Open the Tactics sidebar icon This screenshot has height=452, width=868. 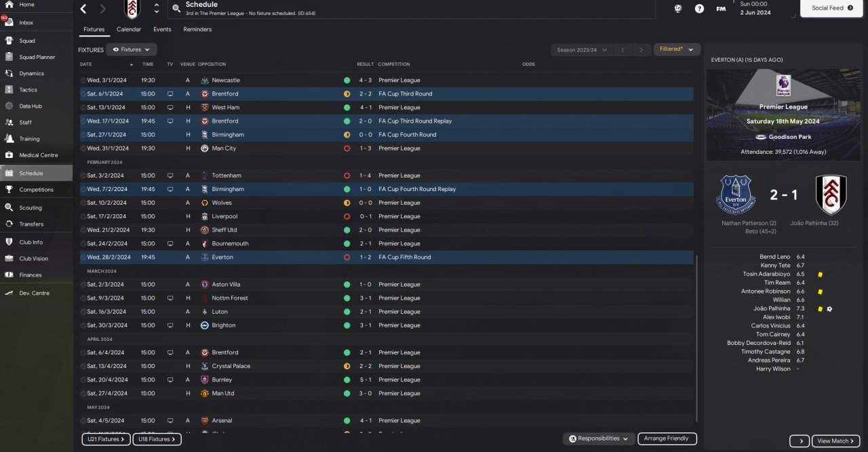coord(9,89)
